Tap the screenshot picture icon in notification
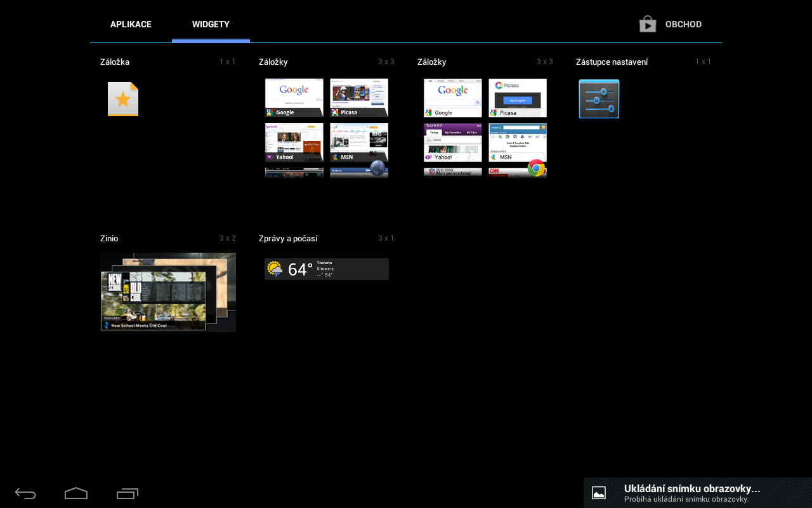This screenshot has width=812, height=508. pyautogui.click(x=599, y=493)
